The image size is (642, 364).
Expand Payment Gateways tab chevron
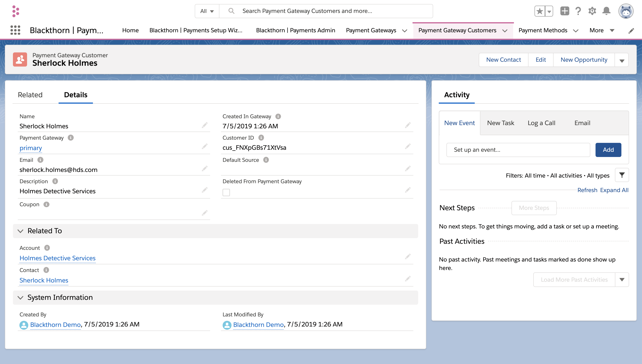point(405,31)
